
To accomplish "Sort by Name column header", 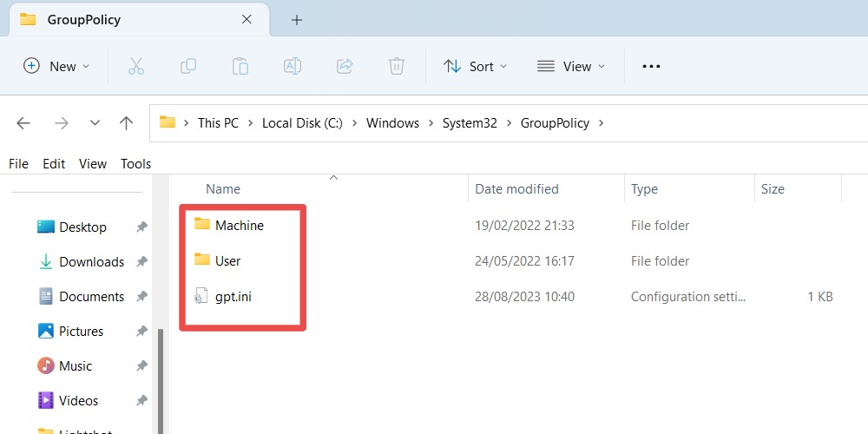I will (222, 188).
